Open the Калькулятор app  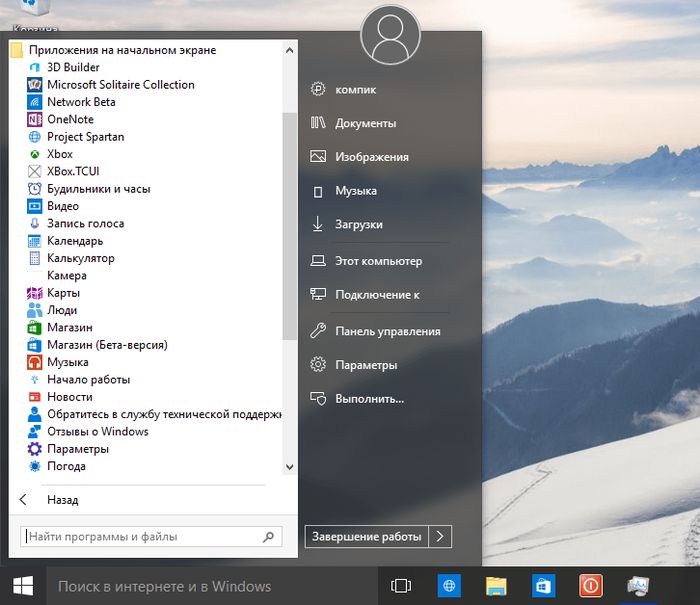[x=80, y=258]
